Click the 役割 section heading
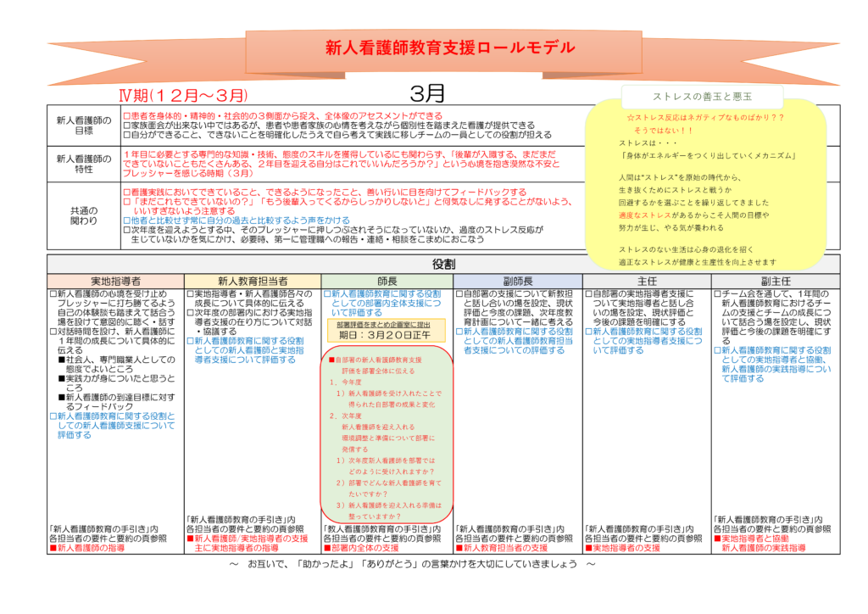This screenshot has width=868, height=614. (x=443, y=264)
